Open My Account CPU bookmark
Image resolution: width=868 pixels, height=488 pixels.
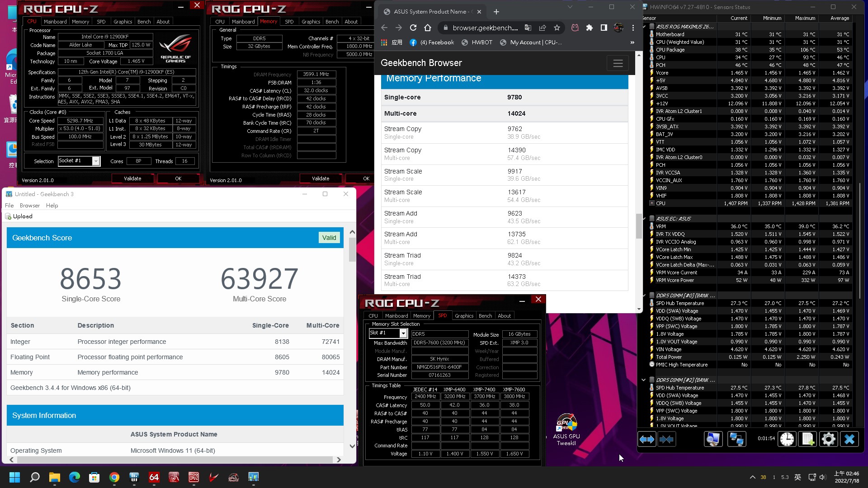[531, 42]
